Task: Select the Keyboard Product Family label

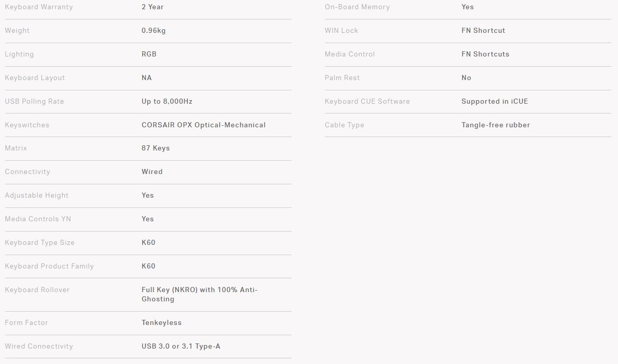Action: point(49,266)
